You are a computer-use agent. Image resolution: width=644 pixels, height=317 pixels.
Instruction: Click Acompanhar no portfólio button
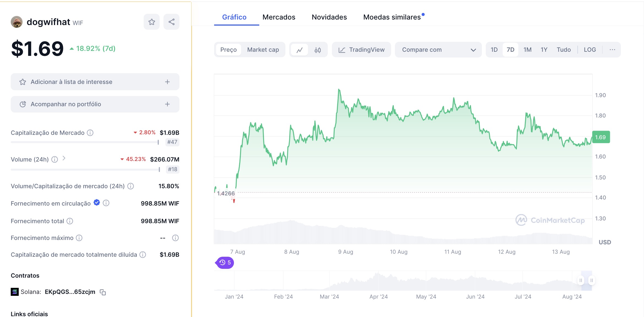click(95, 104)
